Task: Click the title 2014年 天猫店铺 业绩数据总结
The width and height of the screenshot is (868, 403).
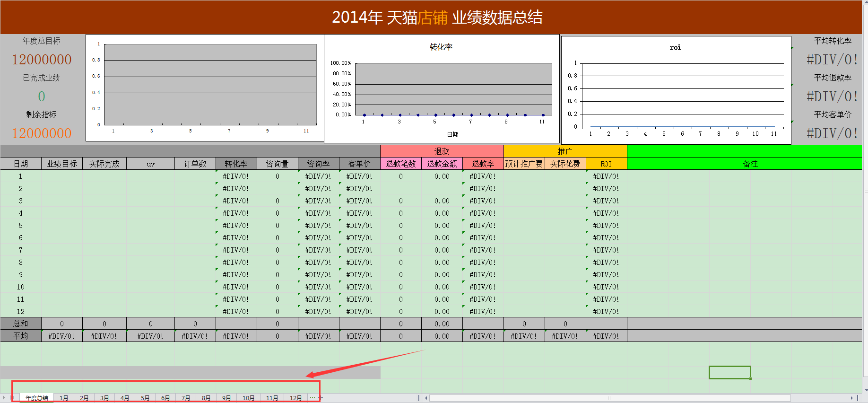Action: [x=437, y=18]
